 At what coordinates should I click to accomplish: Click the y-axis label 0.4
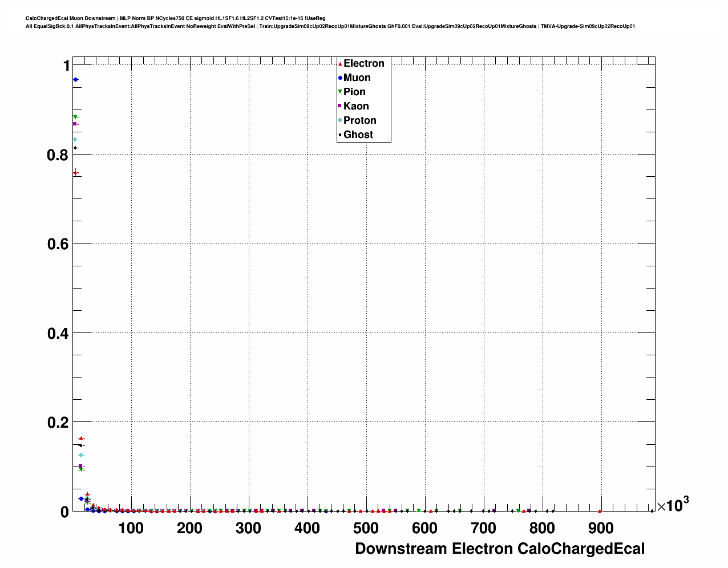tap(58, 333)
